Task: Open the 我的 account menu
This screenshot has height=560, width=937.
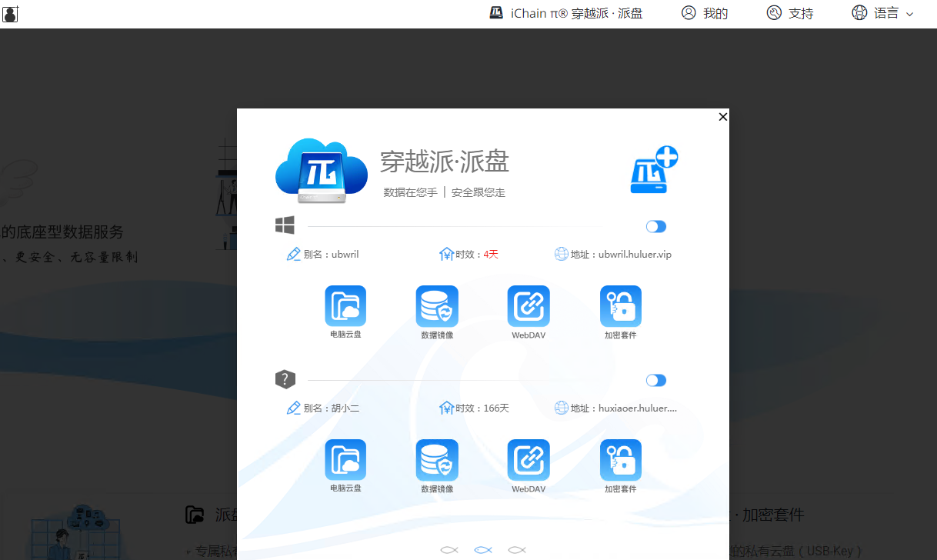Action: (705, 13)
